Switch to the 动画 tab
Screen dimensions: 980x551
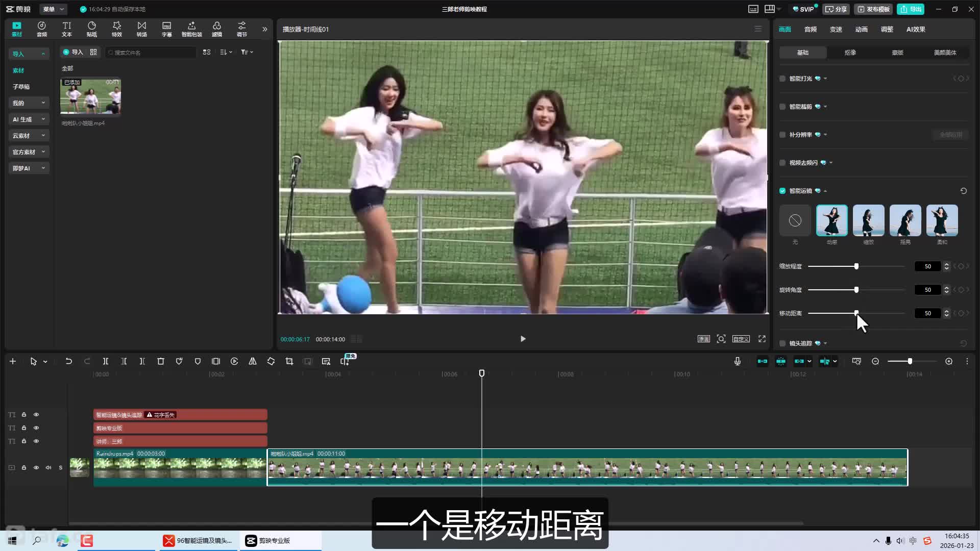point(861,30)
